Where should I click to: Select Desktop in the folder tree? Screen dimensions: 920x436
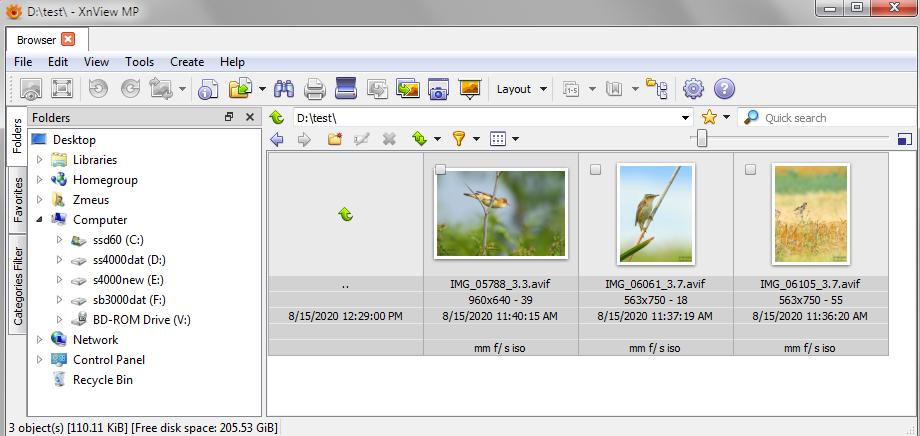coord(74,140)
